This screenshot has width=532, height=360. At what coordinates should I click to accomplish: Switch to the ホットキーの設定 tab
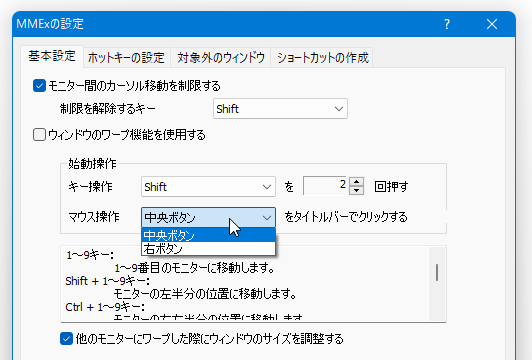(126, 58)
